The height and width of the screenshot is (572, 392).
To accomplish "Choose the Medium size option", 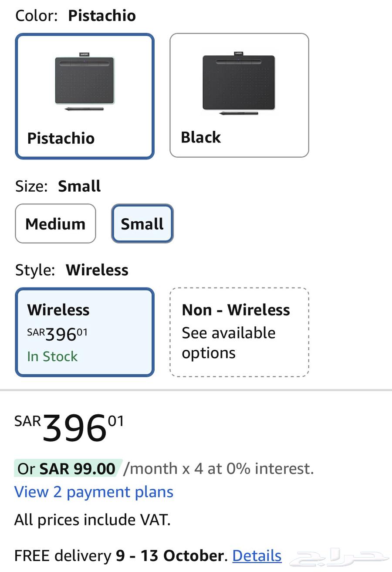I will click(55, 223).
